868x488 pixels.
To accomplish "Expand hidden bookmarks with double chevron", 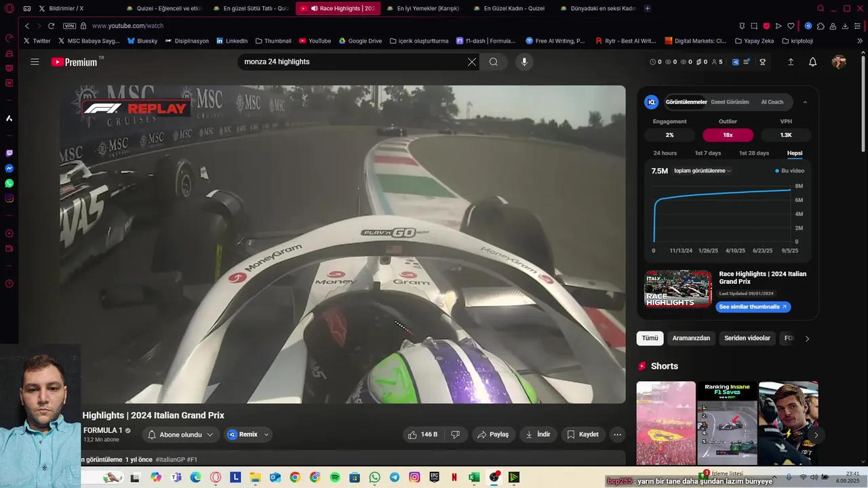I will [x=860, y=41].
